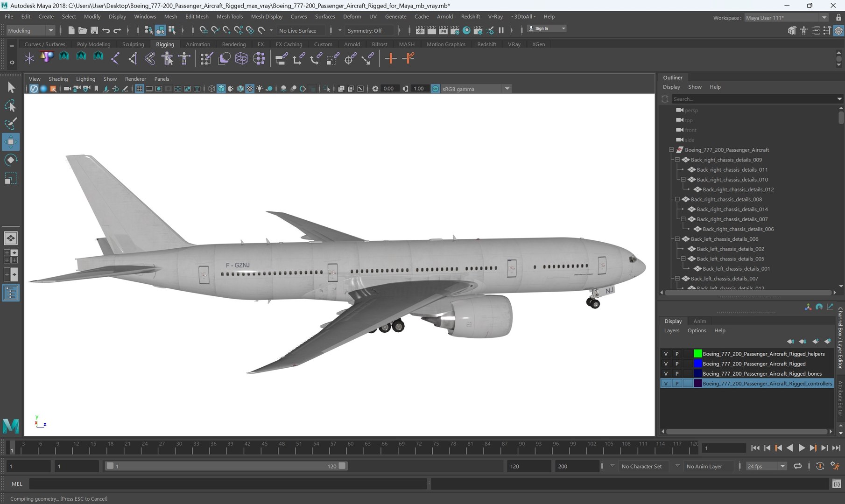Click the green Rigged_helpers layer color swatch
The width and height of the screenshot is (845, 504).
[697, 354]
